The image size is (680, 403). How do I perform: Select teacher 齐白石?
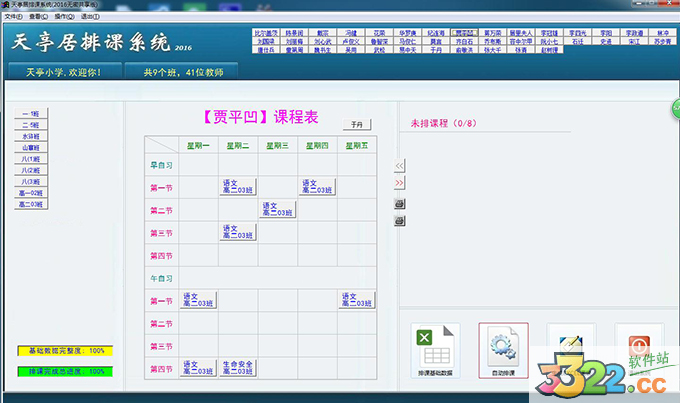pyautogui.click(x=464, y=42)
